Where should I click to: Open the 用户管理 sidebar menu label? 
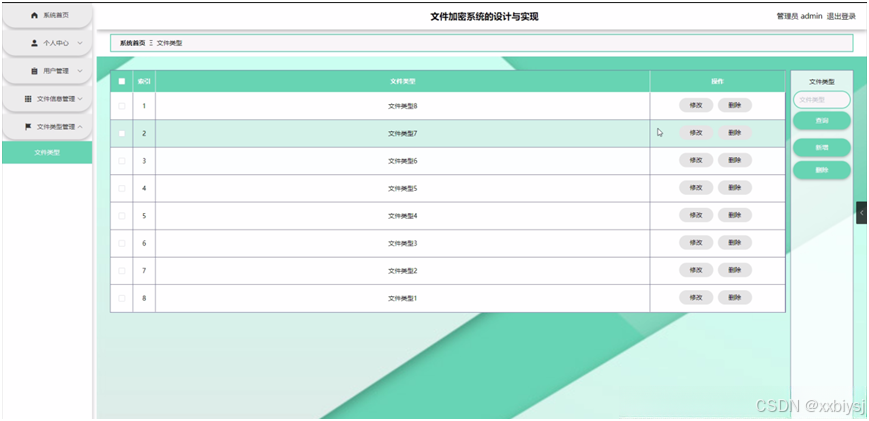[56, 71]
